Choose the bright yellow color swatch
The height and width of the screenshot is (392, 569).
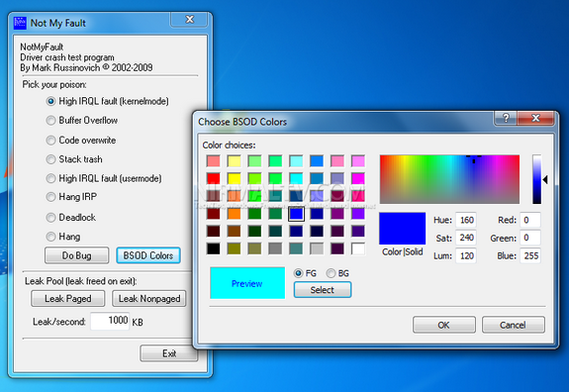(x=235, y=178)
